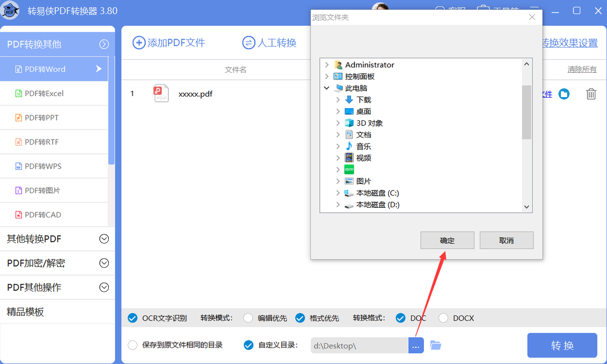This screenshot has width=607, height=364.
Task: Expand the 控制面板 tree node
Action: 327,76
